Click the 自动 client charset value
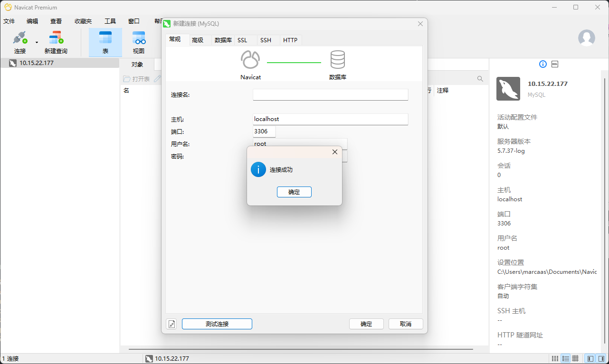Screen dimensions: 609x364 click(x=503, y=296)
